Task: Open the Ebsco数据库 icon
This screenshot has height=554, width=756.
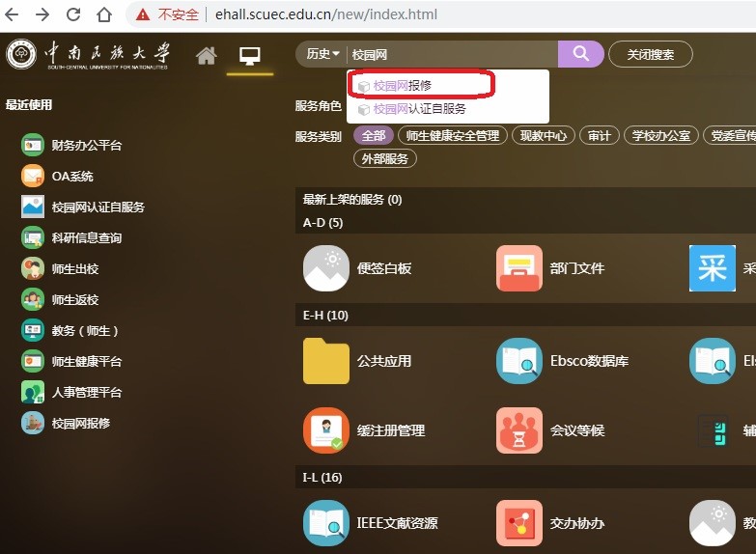Action: pyautogui.click(x=519, y=361)
